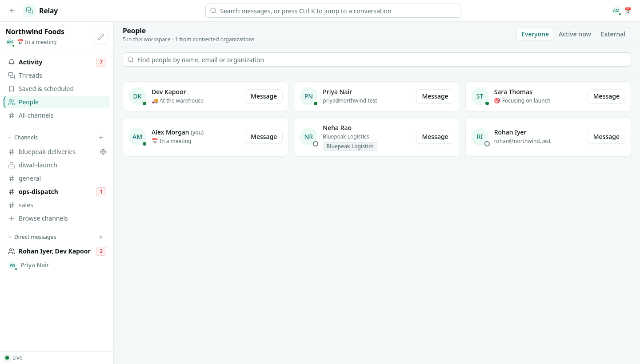Click the Find people search field
640x364 pixels.
point(377,59)
